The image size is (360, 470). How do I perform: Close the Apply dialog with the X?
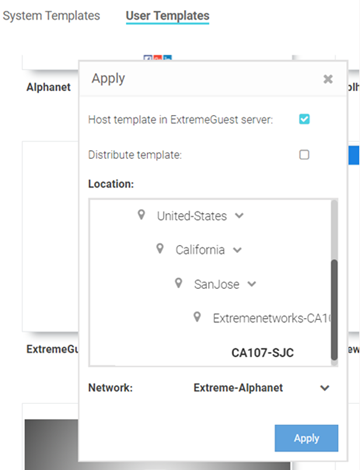pos(328,79)
